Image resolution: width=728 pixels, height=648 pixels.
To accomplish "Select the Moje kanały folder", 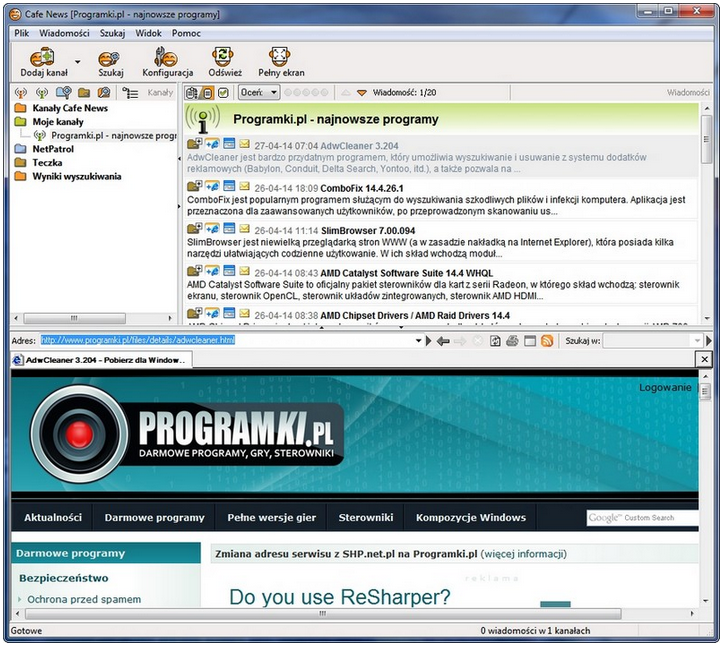I will 58,122.
